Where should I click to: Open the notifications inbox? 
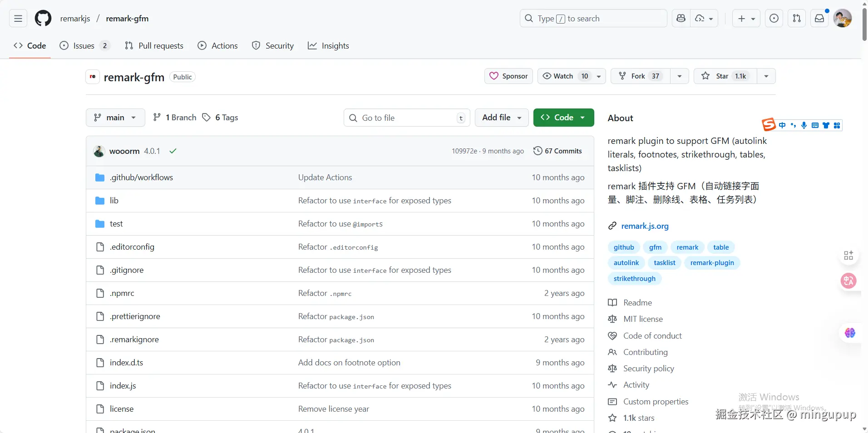coord(819,19)
